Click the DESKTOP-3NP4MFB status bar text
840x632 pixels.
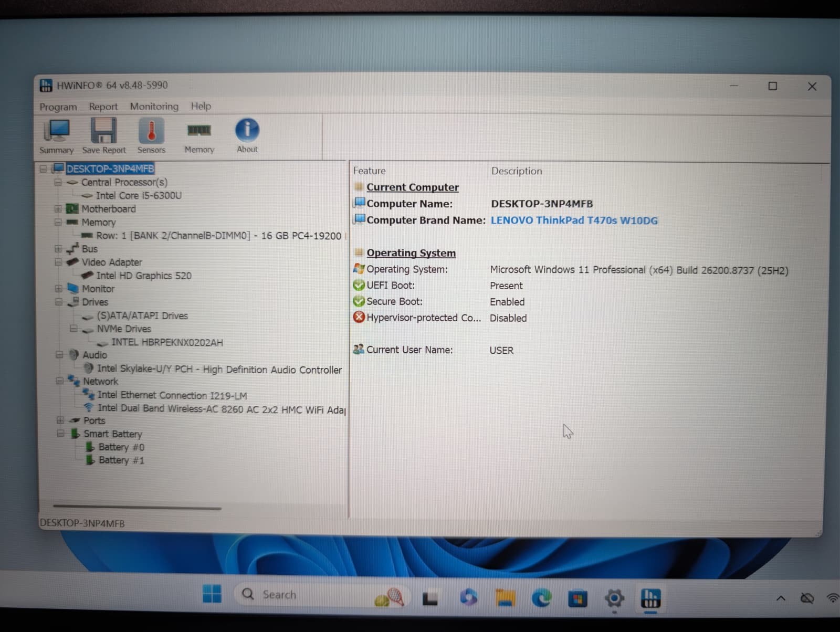tap(82, 523)
